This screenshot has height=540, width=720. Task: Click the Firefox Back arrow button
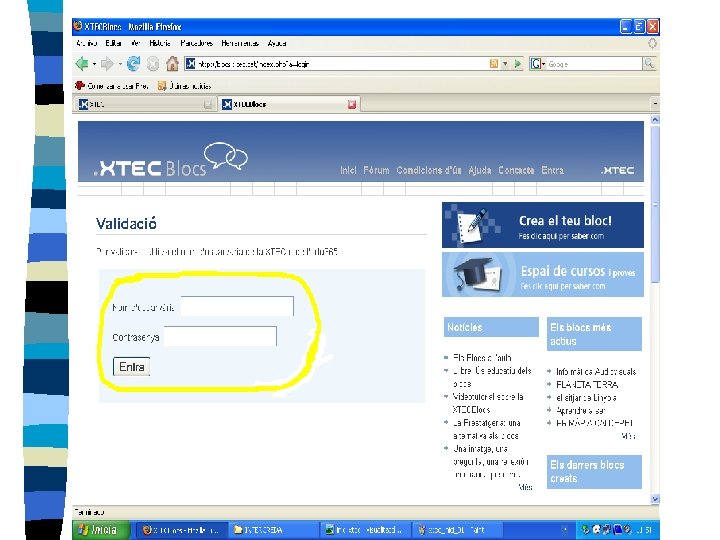click(82, 64)
